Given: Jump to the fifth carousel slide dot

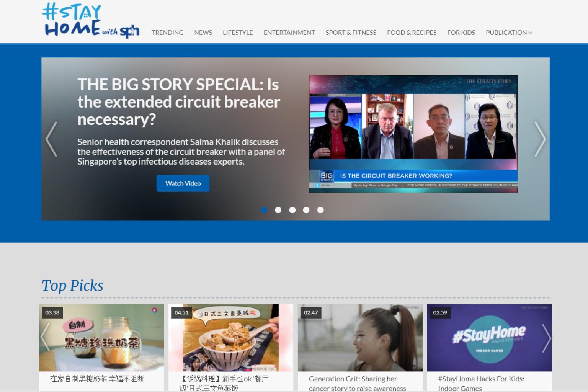Looking at the screenshot, I should point(320,210).
